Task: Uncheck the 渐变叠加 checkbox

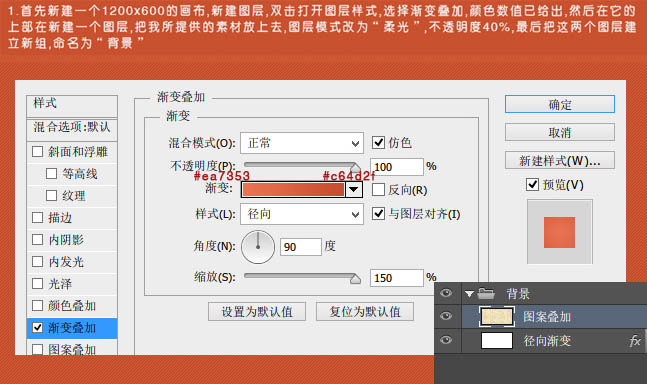Action: pos(38,327)
